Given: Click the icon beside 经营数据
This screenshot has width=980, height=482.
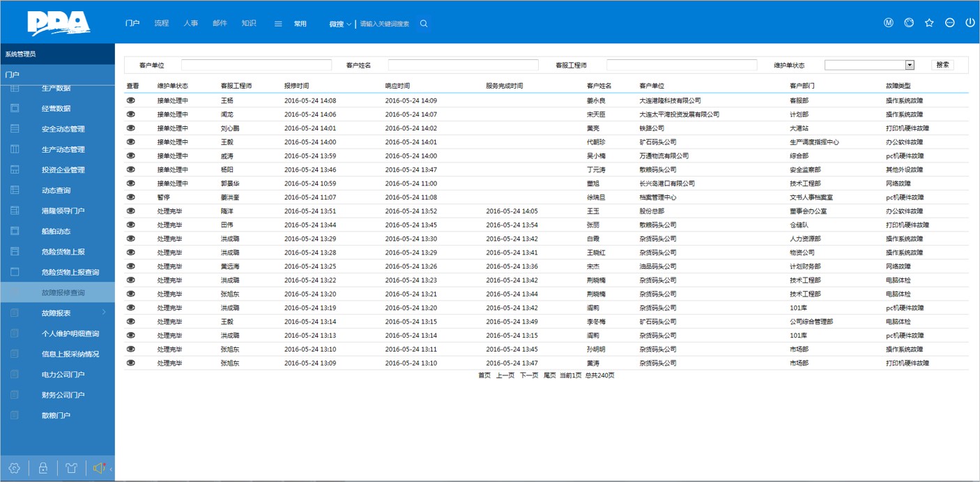Looking at the screenshot, I should [15, 108].
